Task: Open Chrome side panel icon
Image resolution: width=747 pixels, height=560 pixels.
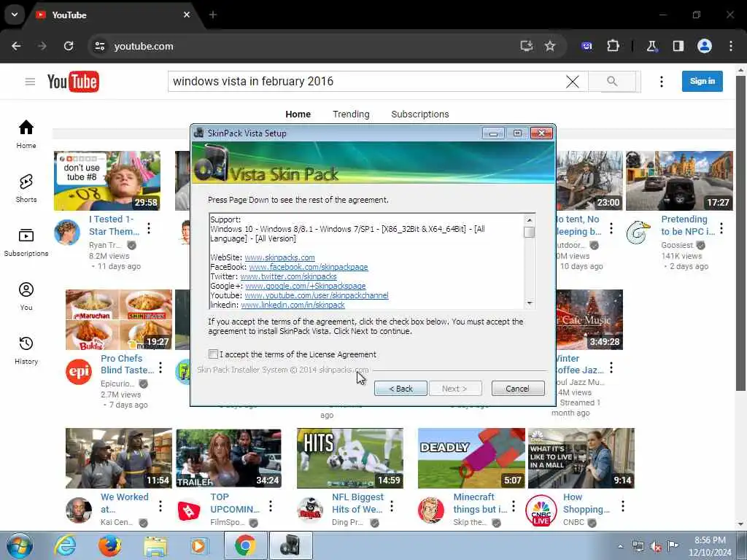Action: (x=678, y=46)
